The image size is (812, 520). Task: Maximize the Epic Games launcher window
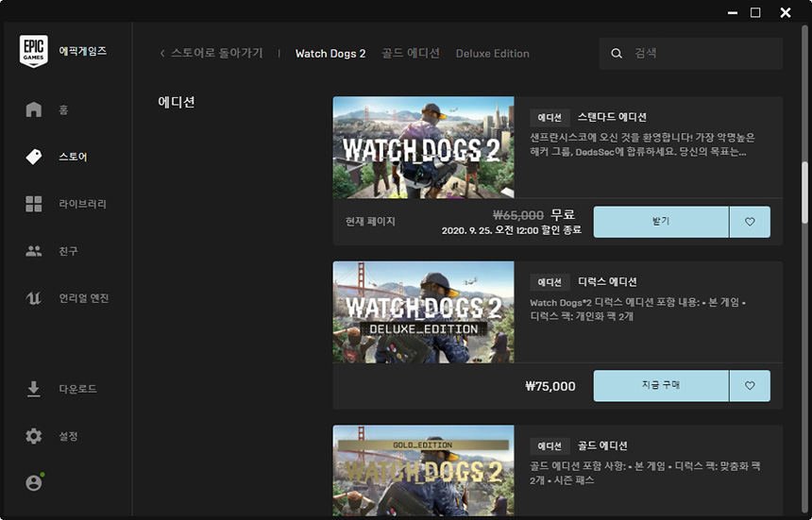coord(755,12)
